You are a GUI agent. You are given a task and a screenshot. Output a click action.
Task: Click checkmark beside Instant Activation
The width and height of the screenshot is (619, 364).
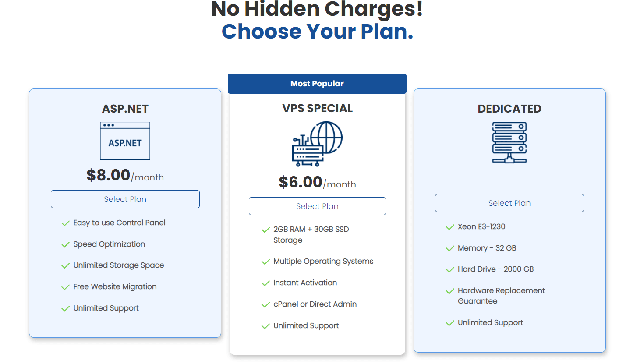[265, 283]
